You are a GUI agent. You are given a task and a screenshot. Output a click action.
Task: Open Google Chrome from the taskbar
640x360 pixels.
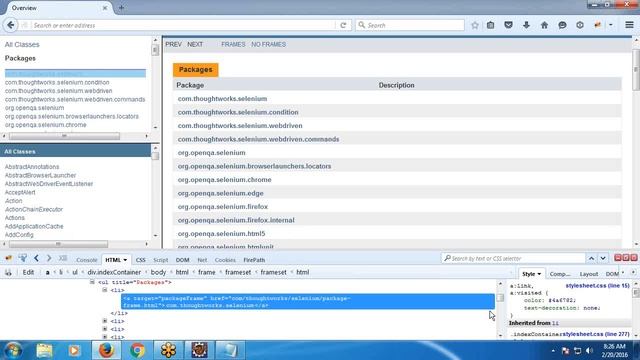click(x=137, y=350)
